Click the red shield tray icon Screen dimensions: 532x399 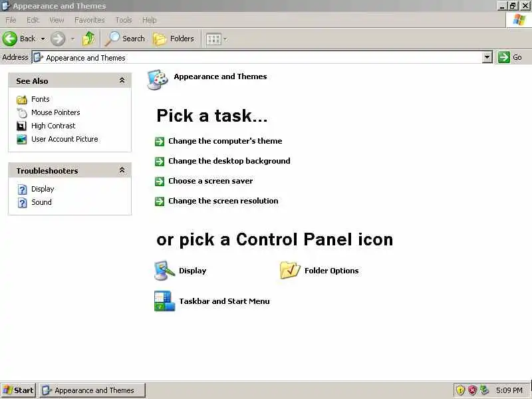tap(472, 390)
